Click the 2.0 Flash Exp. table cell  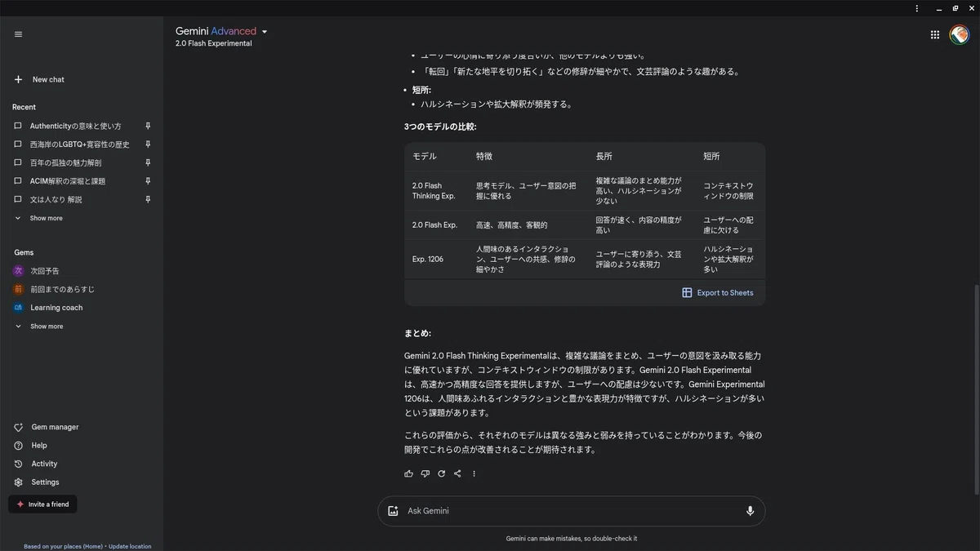(434, 224)
